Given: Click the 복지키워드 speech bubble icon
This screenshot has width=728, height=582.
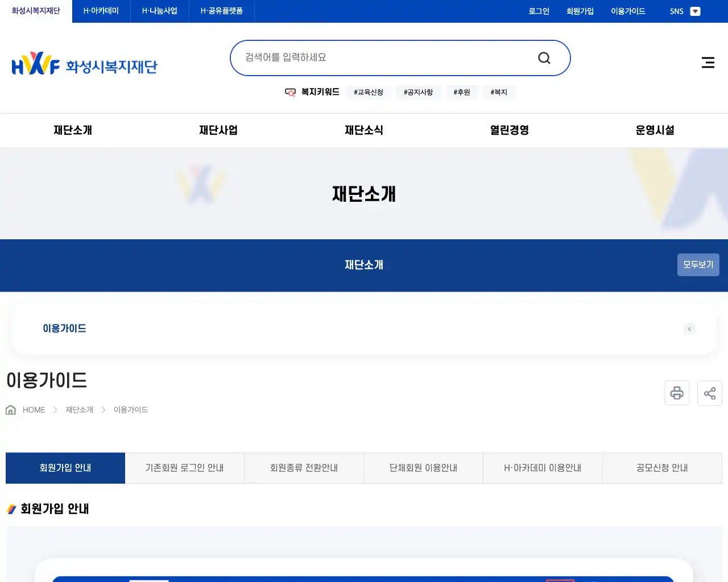Looking at the screenshot, I should click(x=290, y=92).
